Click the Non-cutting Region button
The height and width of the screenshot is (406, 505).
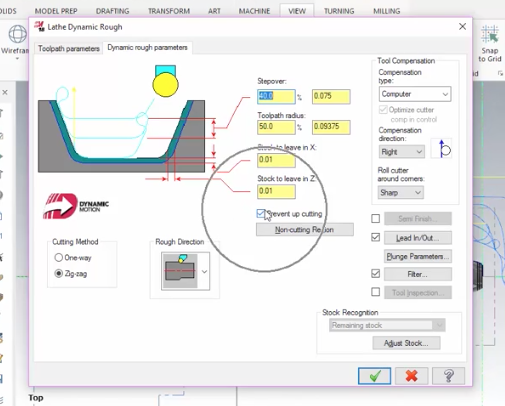305,230
